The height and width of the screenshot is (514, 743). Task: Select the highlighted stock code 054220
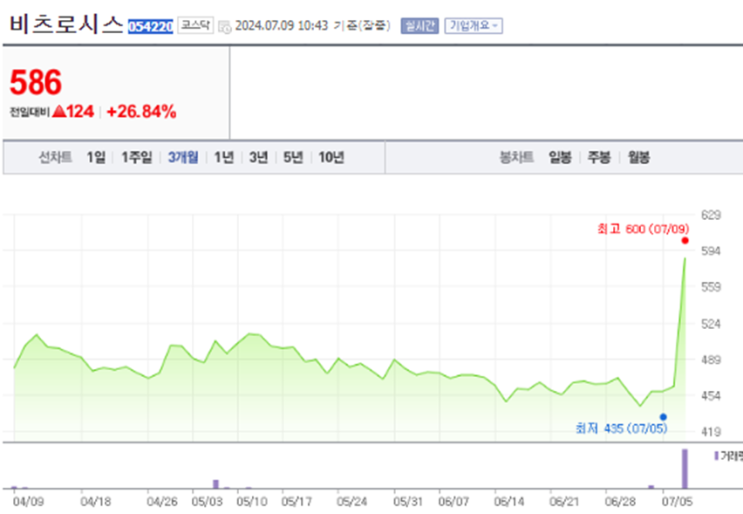click(150, 27)
